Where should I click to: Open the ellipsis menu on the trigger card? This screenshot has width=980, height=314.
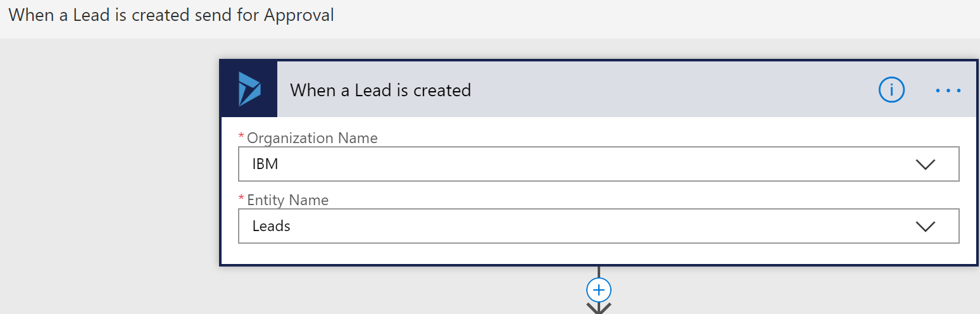[948, 91]
